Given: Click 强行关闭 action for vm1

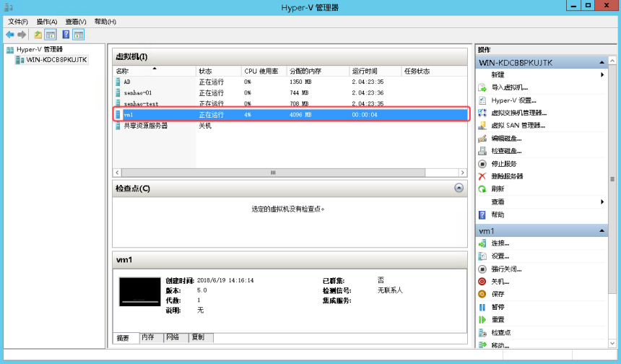Looking at the screenshot, I should 506,269.
